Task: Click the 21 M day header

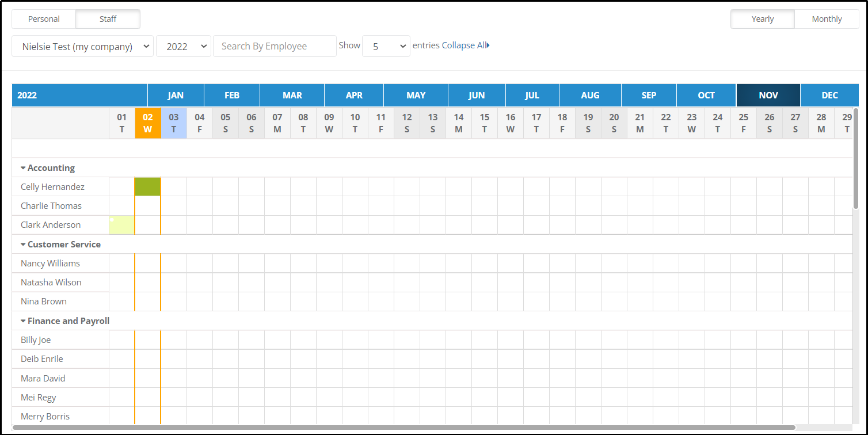Action: coord(640,123)
